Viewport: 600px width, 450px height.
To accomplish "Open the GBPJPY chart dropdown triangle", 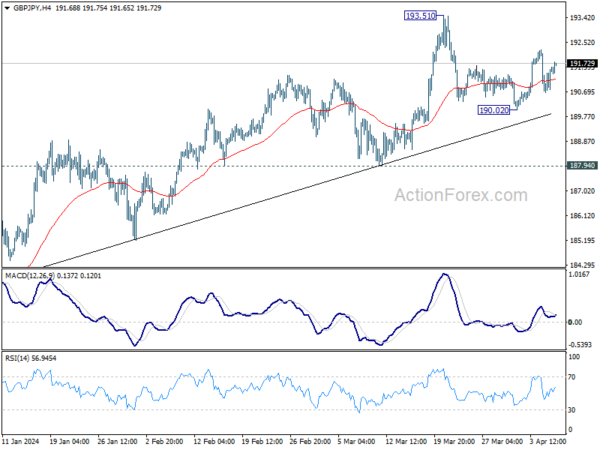I will pyautogui.click(x=7, y=8).
